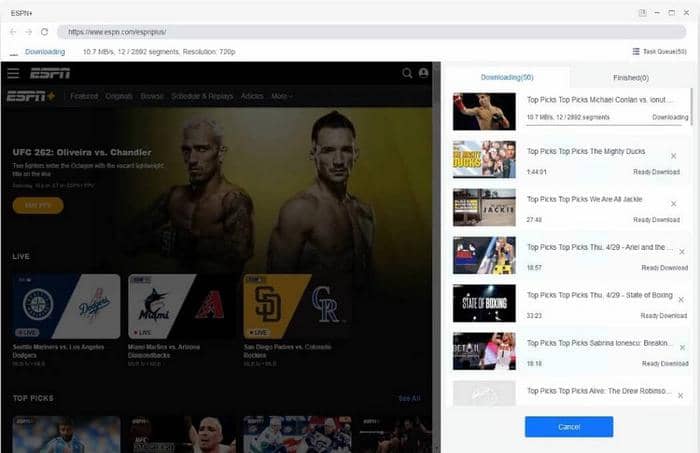700x453 pixels.
Task: Open the Originals menu item
Action: pyautogui.click(x=119, y=96)
